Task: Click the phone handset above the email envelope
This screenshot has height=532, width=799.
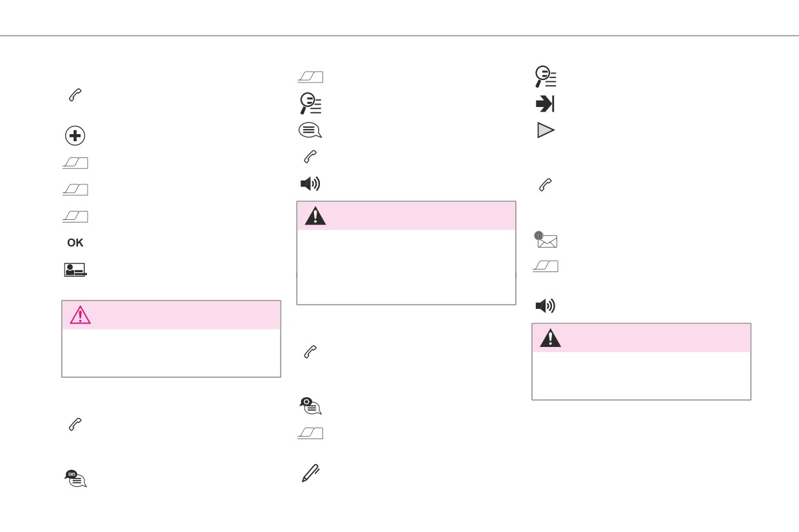Action: tap(544, 186)
